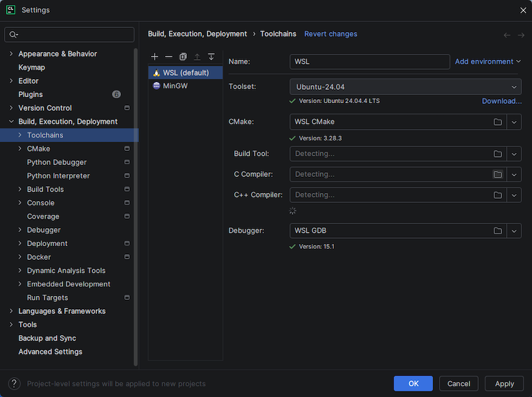The image size is (532, 397).
Task: Click the Apply button
Action: click(x=505, y=384)
